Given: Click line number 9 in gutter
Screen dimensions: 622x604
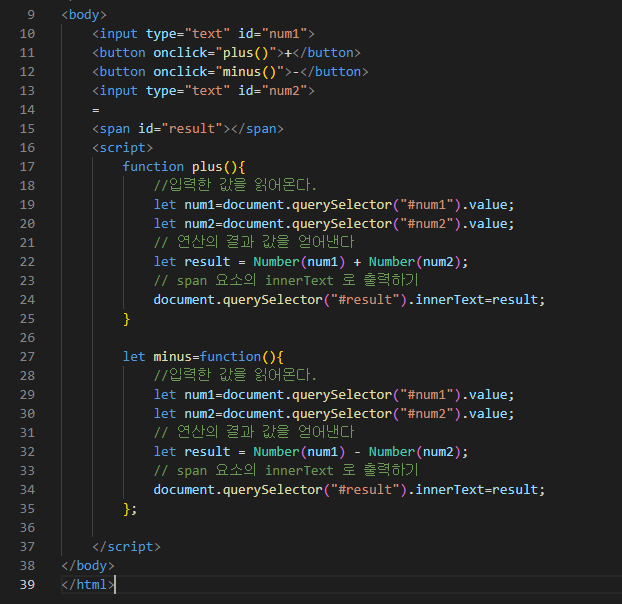Looking at the screenshot, I should (x=31, y=15).
